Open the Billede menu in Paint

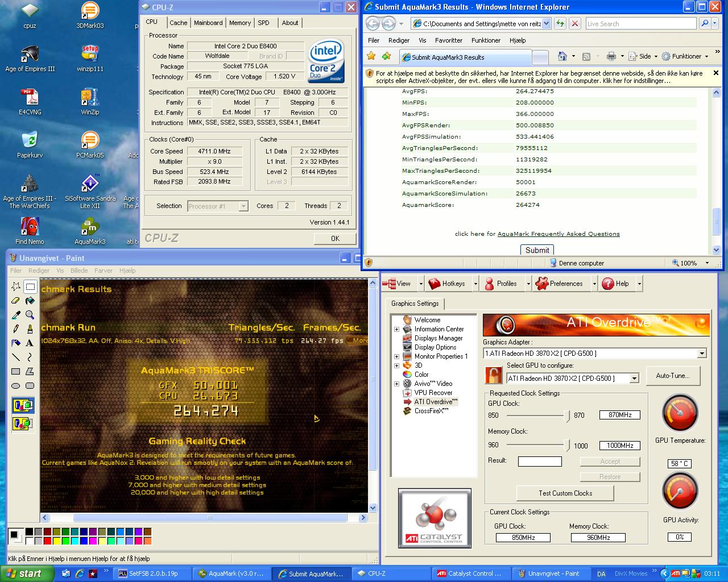tap(79, 271)
